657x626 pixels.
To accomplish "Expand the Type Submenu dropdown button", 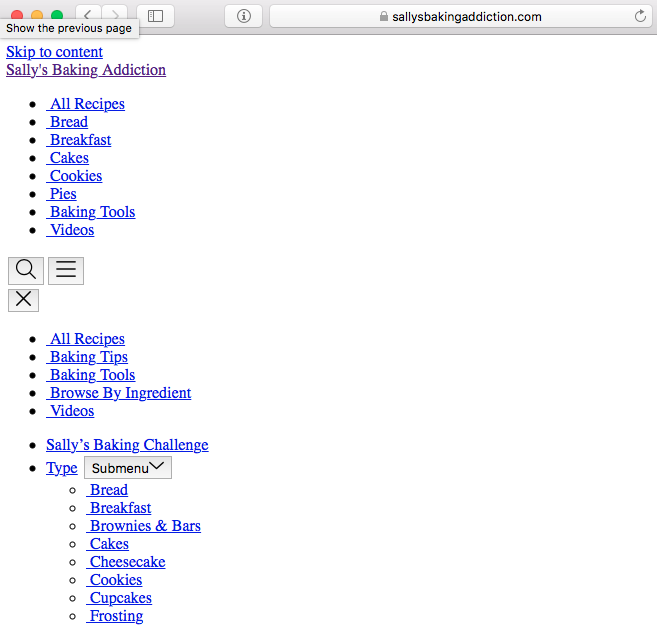I will click(128, 468).
